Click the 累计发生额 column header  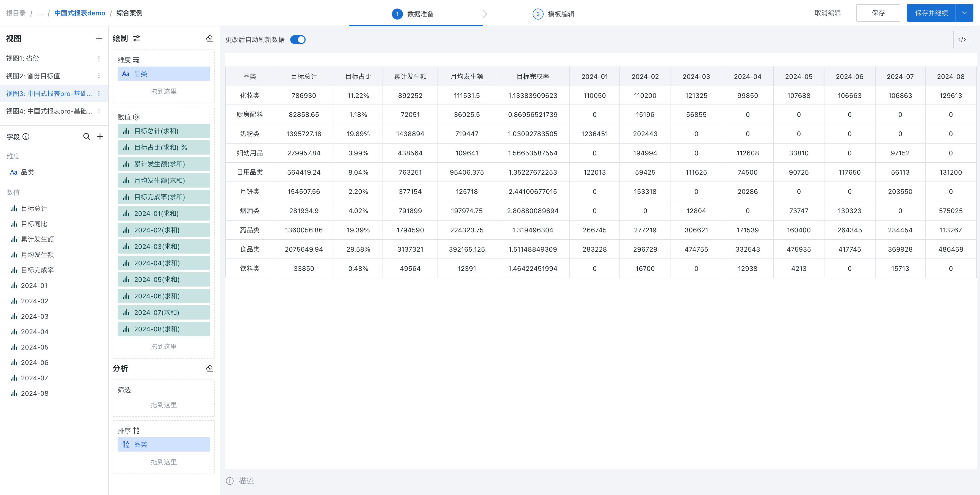(x=410, y=76)
